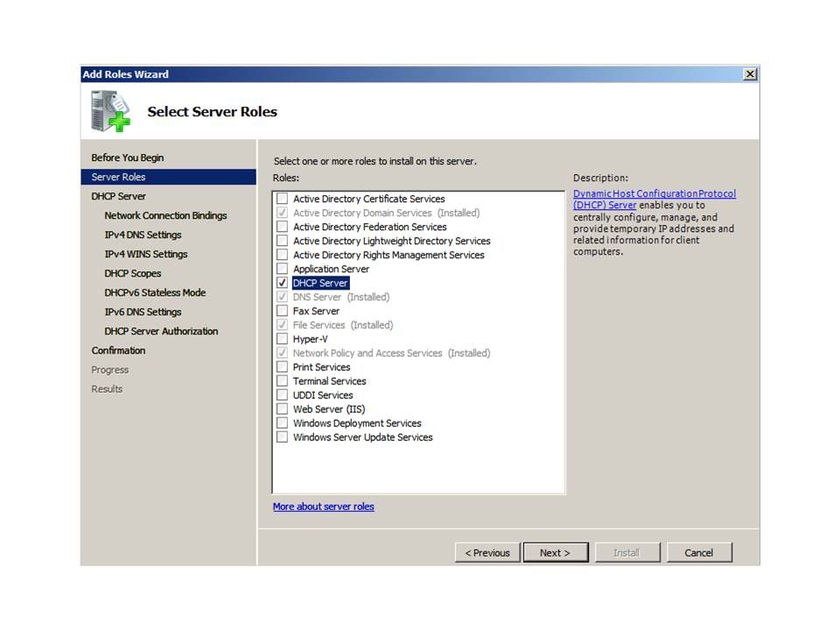
Task: Select the Print Services checkbox
Action: pos(282,367)
